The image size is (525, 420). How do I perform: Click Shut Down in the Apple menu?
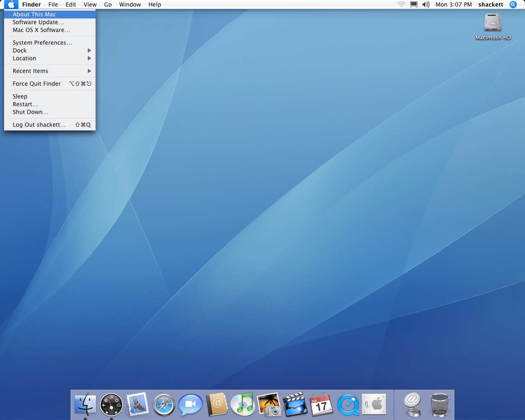[x=30, y=112]
